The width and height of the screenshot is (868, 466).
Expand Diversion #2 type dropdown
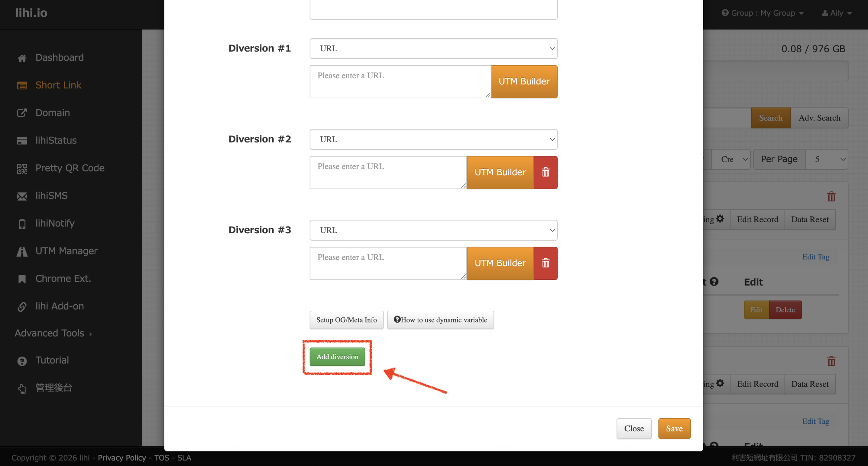(433, 139)
